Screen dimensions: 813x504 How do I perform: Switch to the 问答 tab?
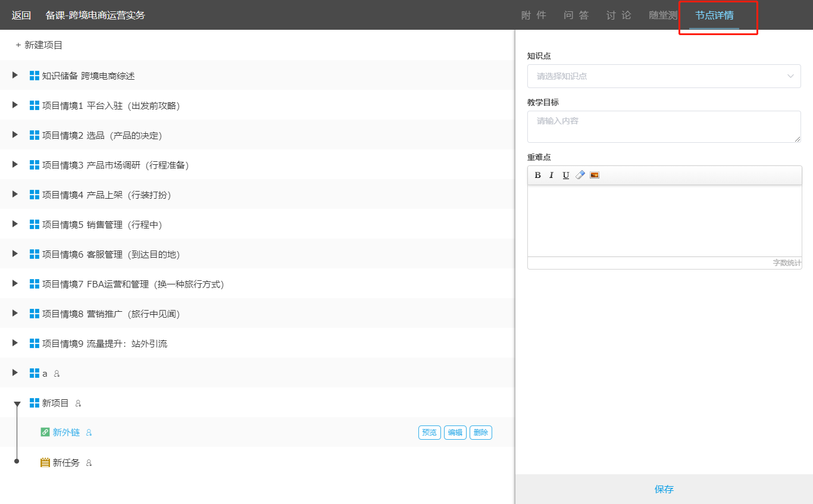(x=576, y=15)
